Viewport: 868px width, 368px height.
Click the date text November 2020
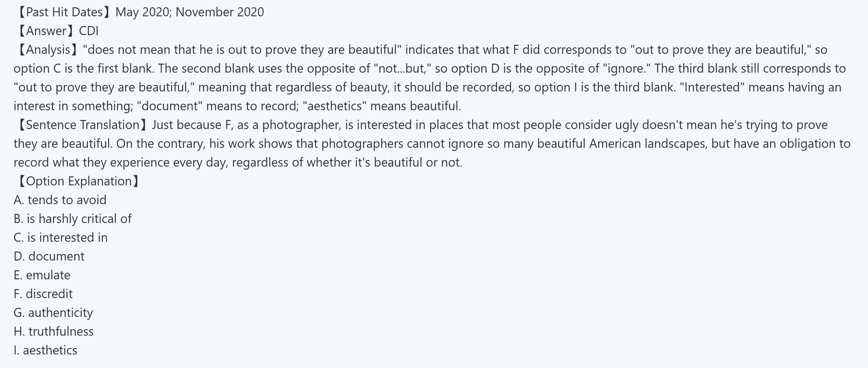[x=220, y=12]
